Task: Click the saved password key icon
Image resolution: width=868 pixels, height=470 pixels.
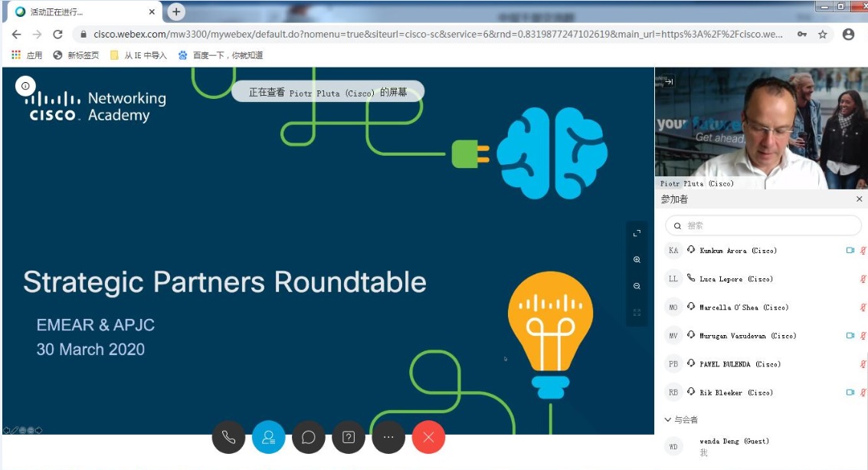Action: click(801, 35)
